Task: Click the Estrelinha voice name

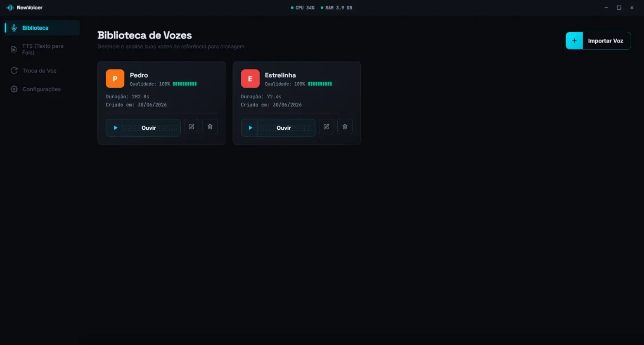Action: [280, 75]
